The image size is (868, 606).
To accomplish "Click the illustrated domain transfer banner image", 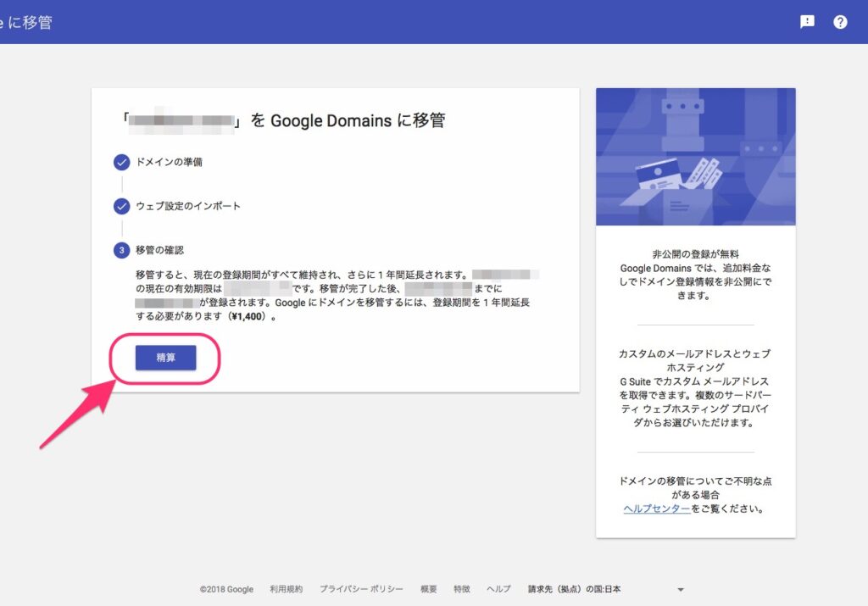I will click(696, 157).
